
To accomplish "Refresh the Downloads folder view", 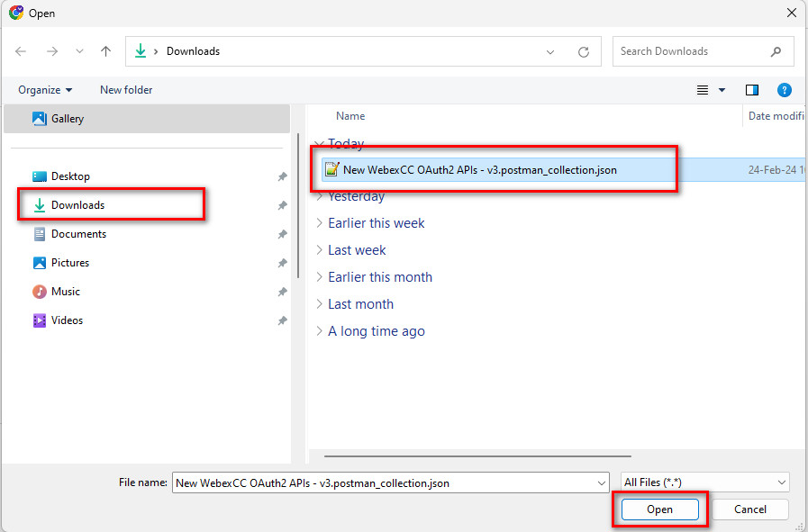I will [584, 51].
